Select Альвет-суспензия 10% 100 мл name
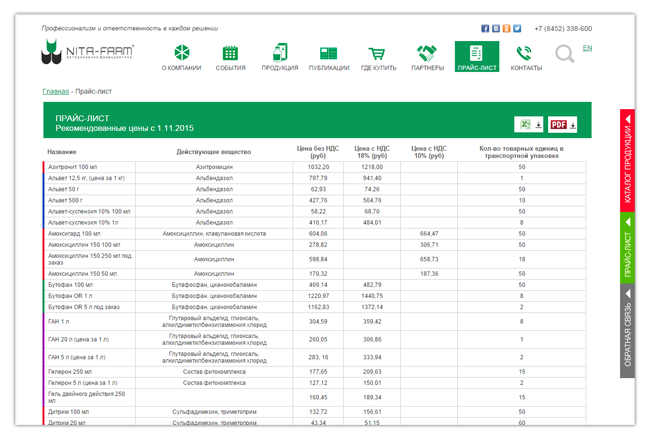This screenshot has height=438, width=650. tap(89, 212)
